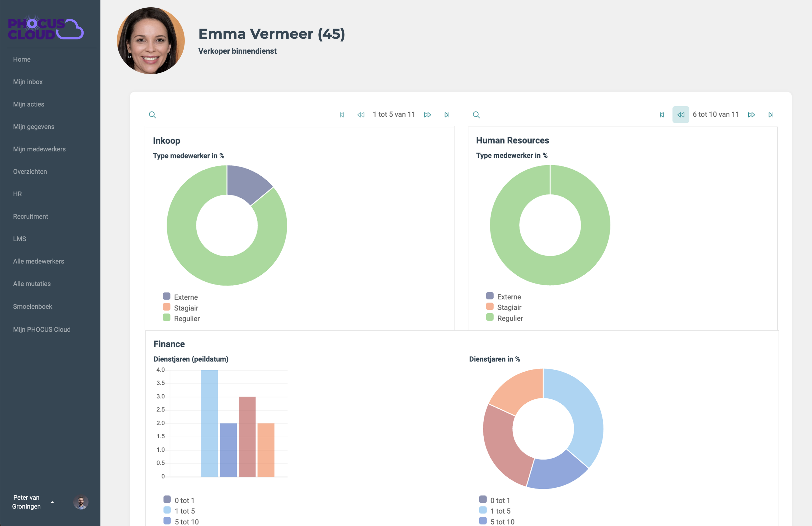The width and height of the screenshot is (812, 526).
Task: Click the 'Verkoper binnendienst' job title
Action: [x=237, y=51]
